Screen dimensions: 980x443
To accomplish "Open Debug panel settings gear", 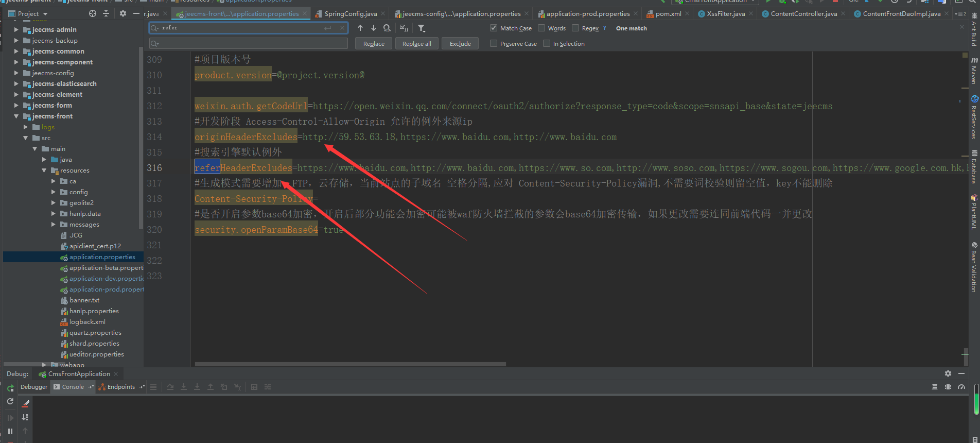I will pos(948,373).
